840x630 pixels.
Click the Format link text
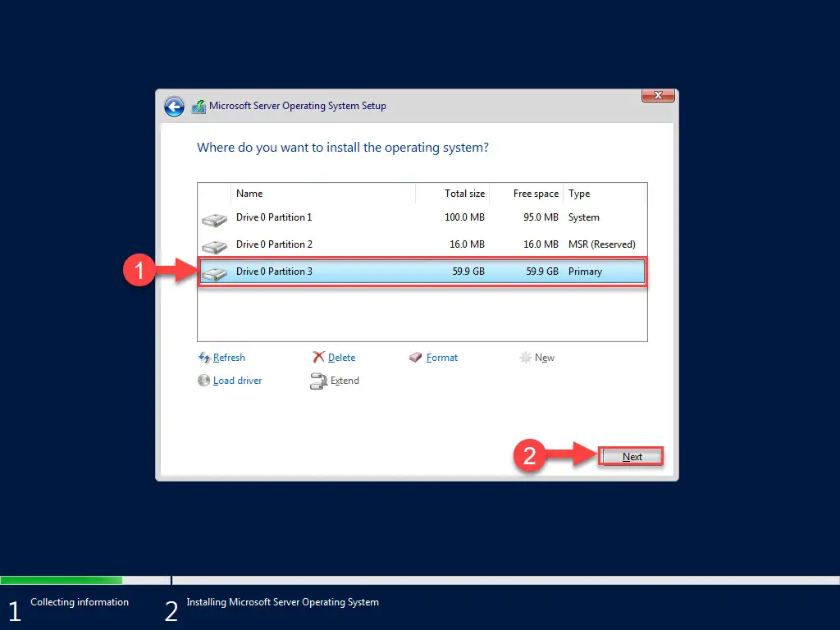[441, 358]
